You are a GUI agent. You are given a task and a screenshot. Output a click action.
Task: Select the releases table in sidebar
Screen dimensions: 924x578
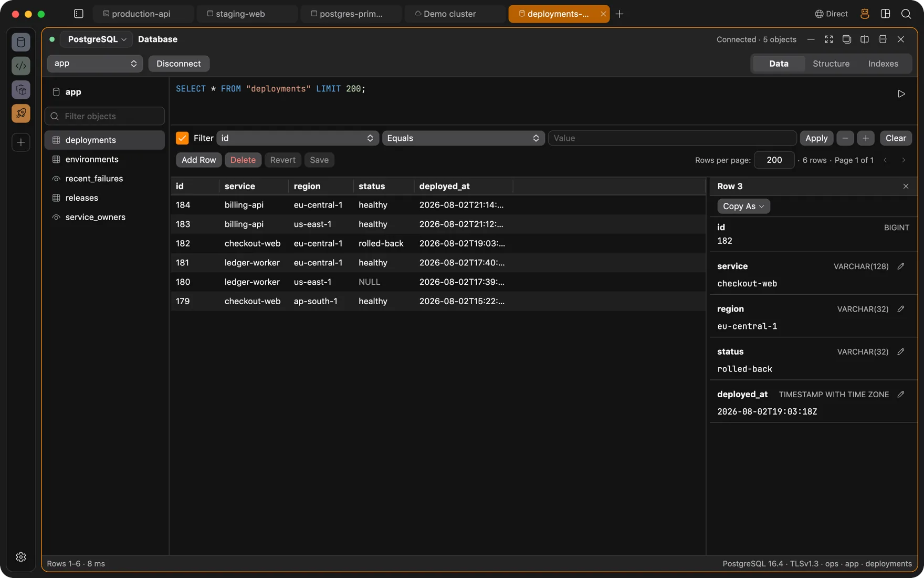tap(104, 198)
